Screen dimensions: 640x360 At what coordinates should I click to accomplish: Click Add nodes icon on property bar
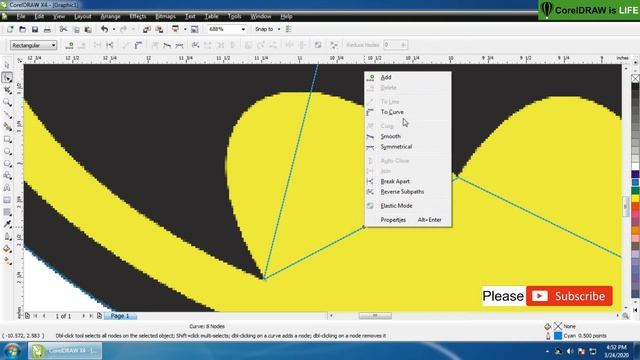pos(70,45)
